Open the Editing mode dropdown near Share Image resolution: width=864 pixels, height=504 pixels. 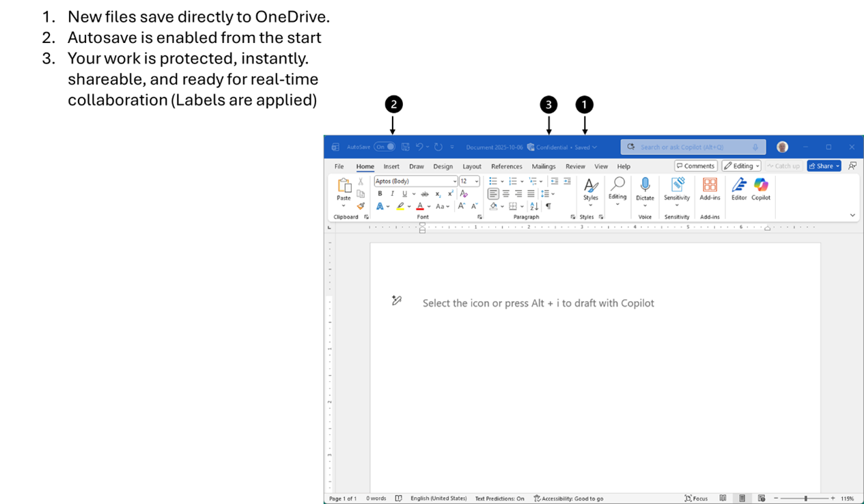741,166
